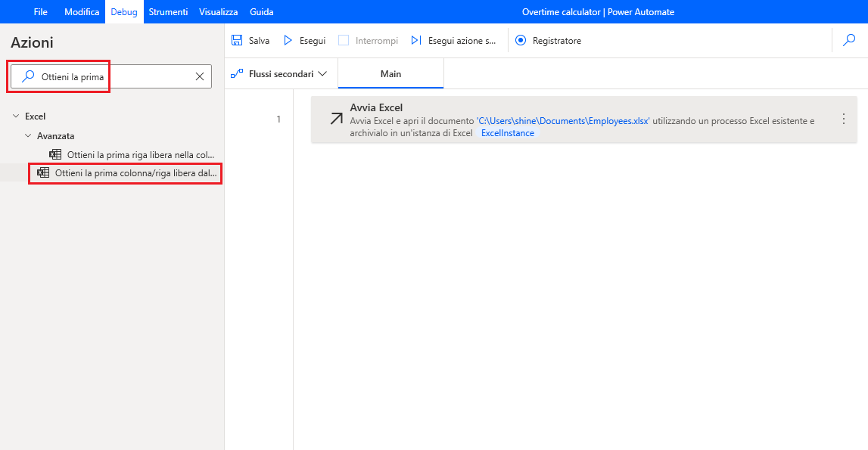
Task: Open search with the magnifier icon on toolbar
Action: pyautogui.click(x=848, y=40)
